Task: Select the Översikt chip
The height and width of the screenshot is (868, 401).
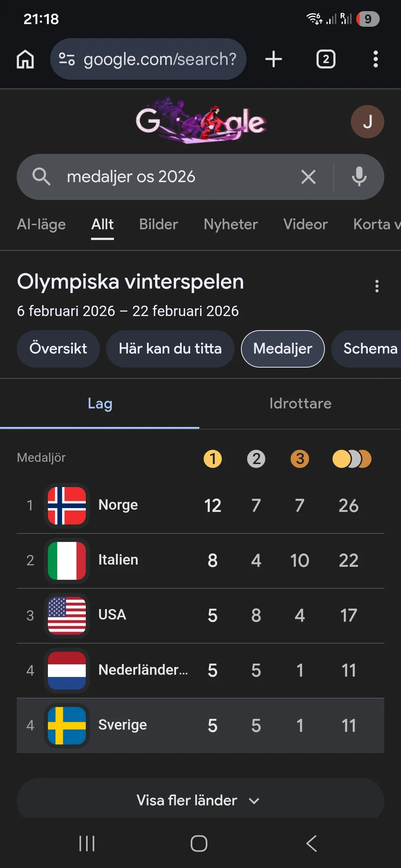Action: point(58,349)
